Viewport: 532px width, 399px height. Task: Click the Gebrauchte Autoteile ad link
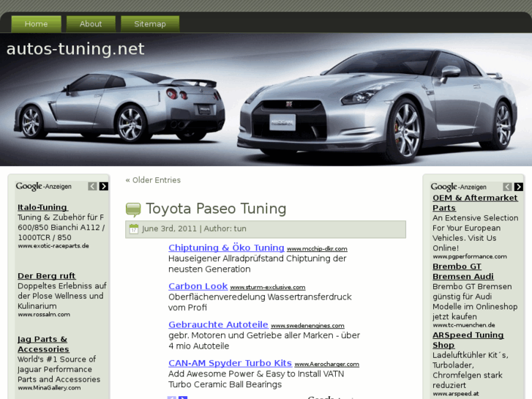click(218, 324)
